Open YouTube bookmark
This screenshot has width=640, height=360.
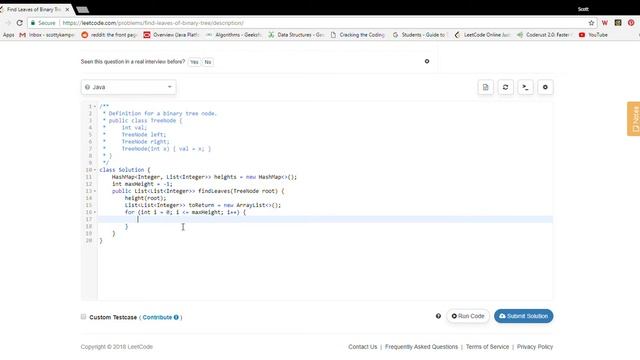[593, 35]
